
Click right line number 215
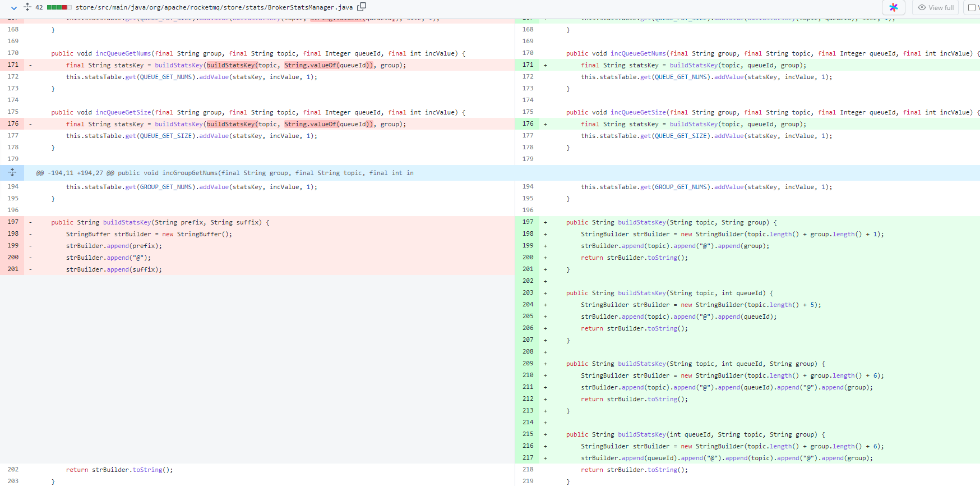pos(528,434)
